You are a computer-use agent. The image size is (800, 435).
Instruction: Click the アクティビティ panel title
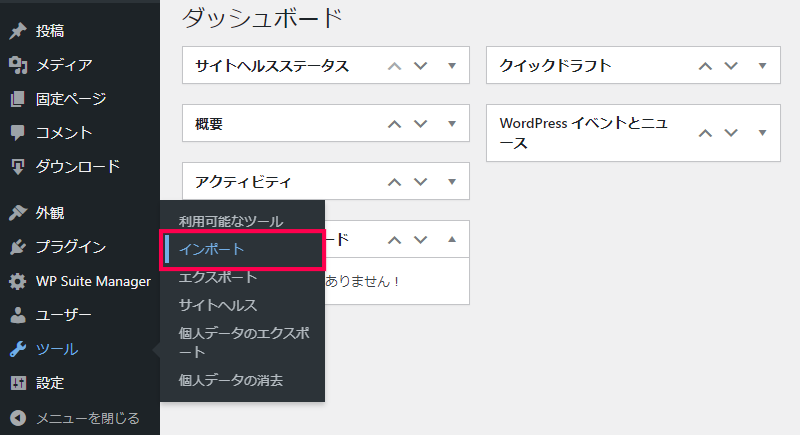tap(243, 182)
